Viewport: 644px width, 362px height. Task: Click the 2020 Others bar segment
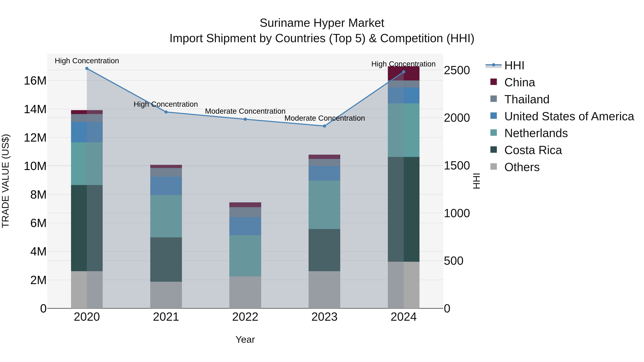point(87,290)
